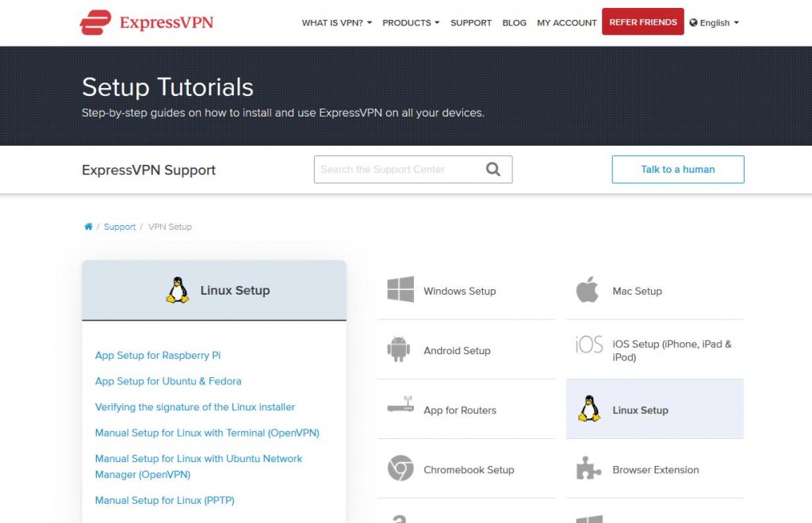Click the Apple icon for Mac Setup
The width and height of the screenshot is (812, 523).
pyautogui.click(x=587, y=290)
